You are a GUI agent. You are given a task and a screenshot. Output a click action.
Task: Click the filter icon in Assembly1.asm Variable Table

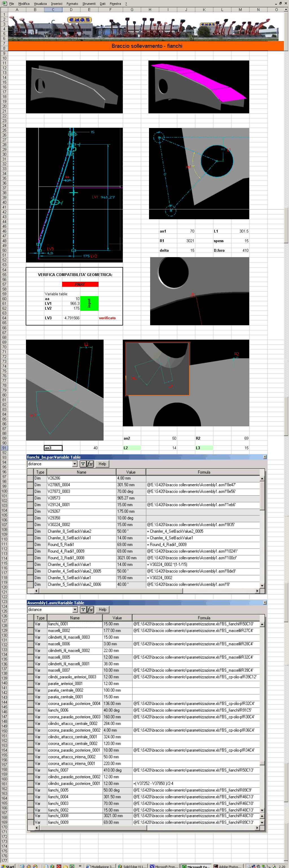click(83, 609)
